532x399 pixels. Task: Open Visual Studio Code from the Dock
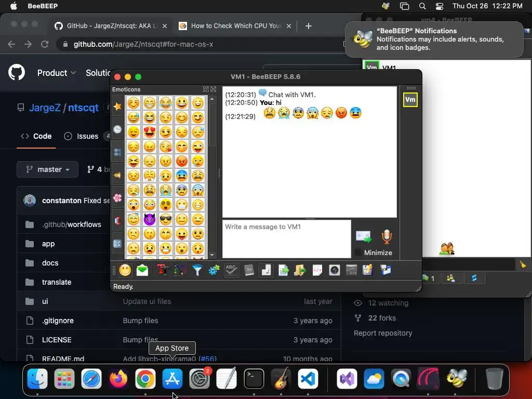pos(308,379)
